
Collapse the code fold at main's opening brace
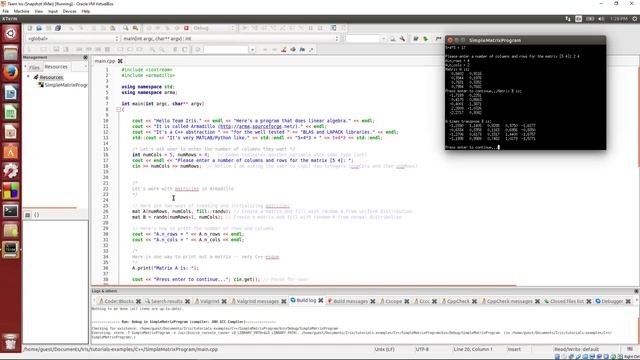click(118, 109)
